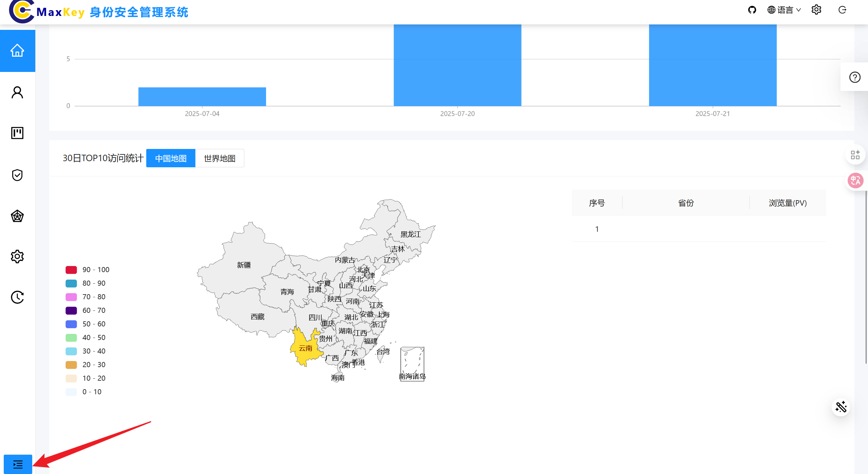The image size is (868, 474).
Task: Open header settings gear menu
Action: pos(816,10)
